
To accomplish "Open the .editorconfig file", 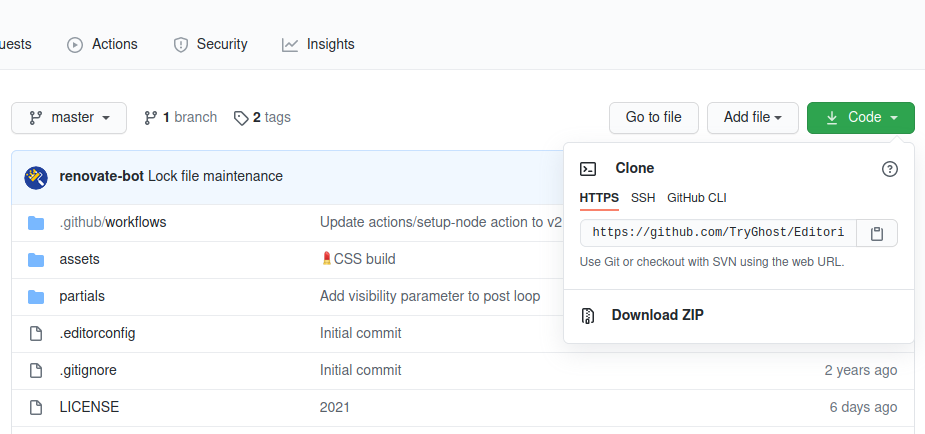I will [97, 333].
